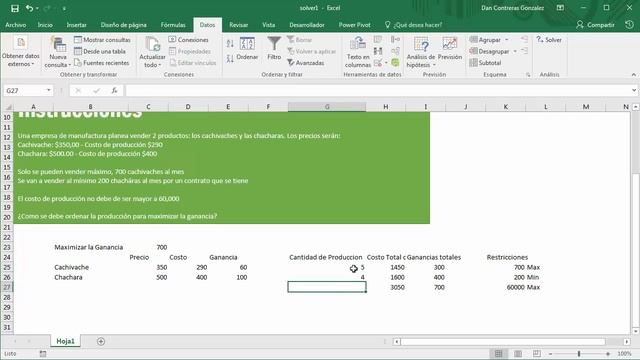Add a new sheet with the plus icon
This screenshot has width=640, height=360.
[101, 341]
